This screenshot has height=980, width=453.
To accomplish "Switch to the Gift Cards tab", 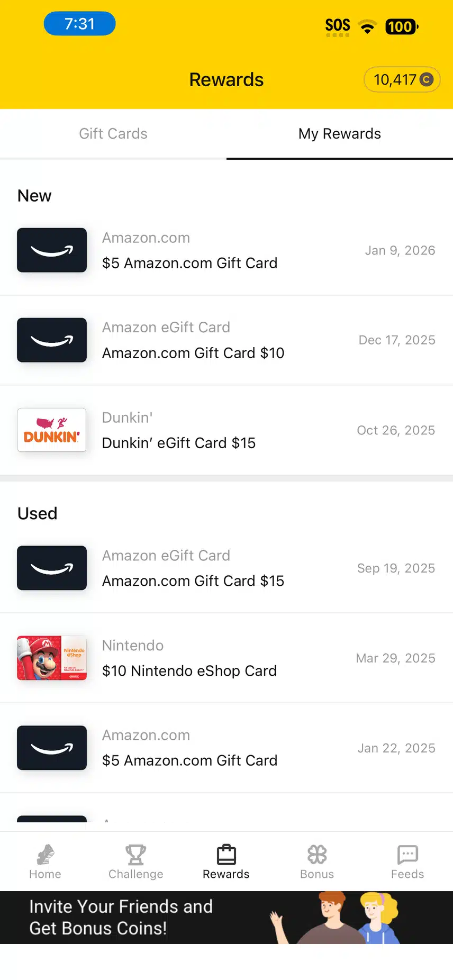I will pyautogui.click(x=113, y=134).
